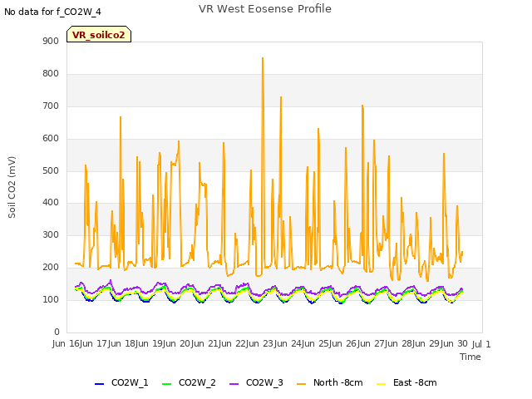Click the 24Jun x-axis tick label
The image size is (532, 399).
tap(303, 343)
